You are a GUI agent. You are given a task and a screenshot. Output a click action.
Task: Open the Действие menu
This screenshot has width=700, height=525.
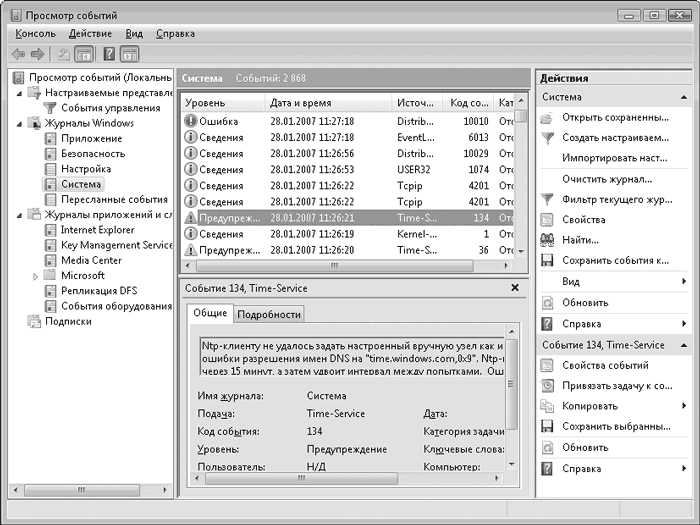90,33
